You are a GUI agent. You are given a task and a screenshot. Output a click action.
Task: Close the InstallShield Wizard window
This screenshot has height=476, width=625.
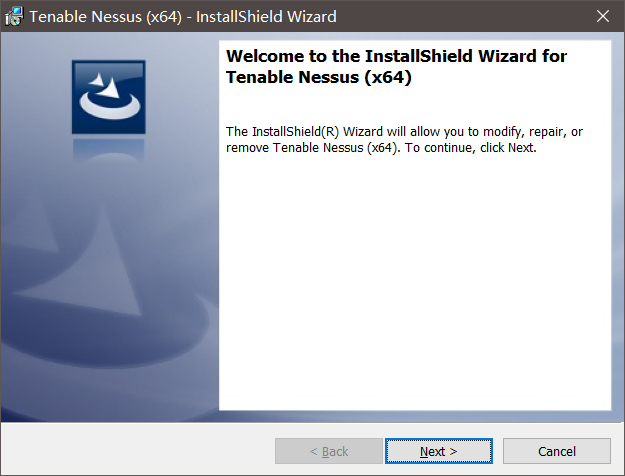point(602,17)
